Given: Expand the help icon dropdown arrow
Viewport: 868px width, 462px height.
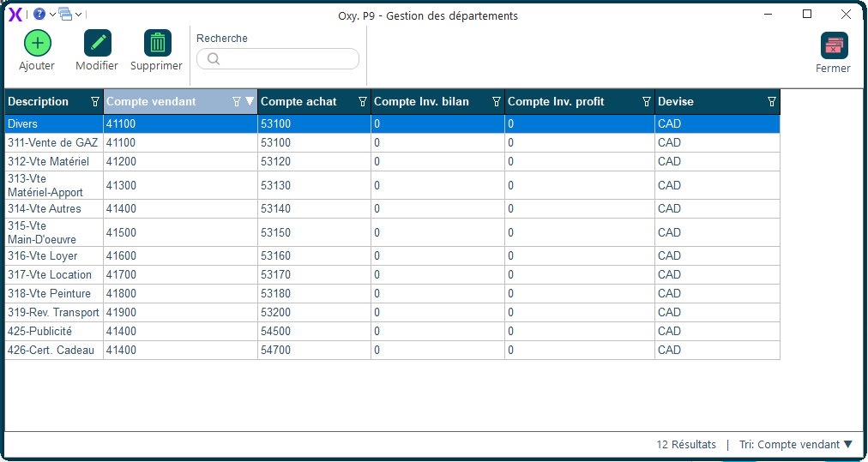Looking at the screenshot, I should (x=52, y=15).
